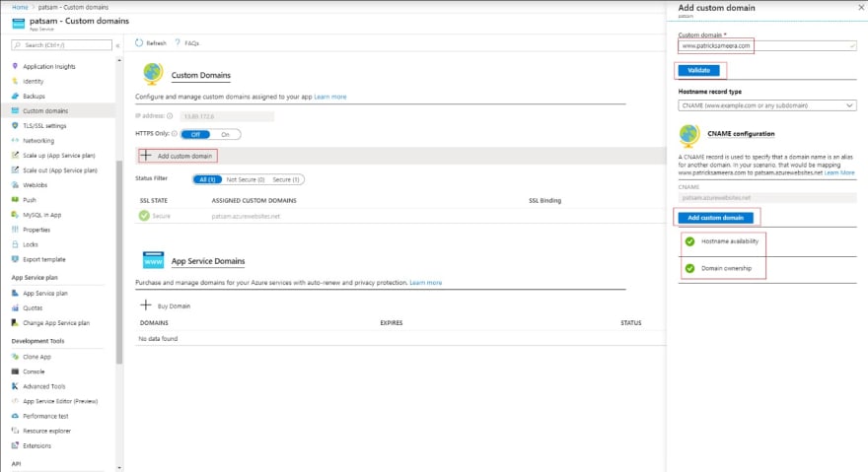Click the EXPIRES column header
Image resolution: width=868 pixels, height=472 pixels.
click(391, 323)
